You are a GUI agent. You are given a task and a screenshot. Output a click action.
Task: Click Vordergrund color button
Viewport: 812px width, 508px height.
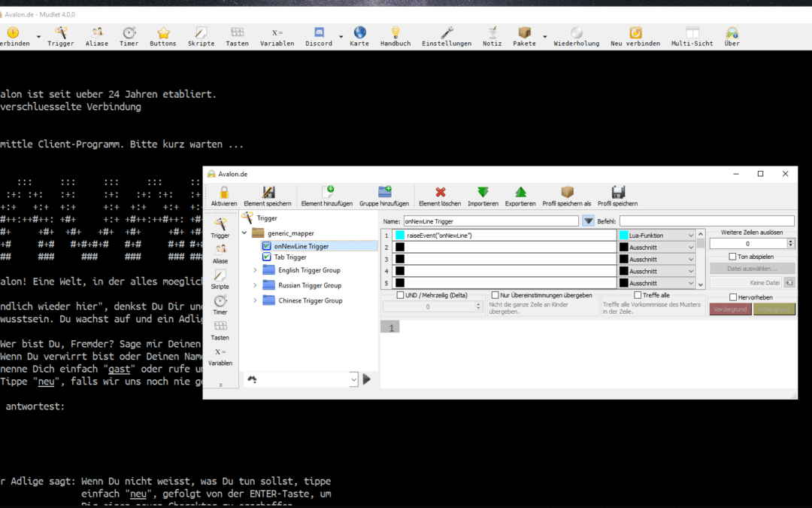(730, 309)
